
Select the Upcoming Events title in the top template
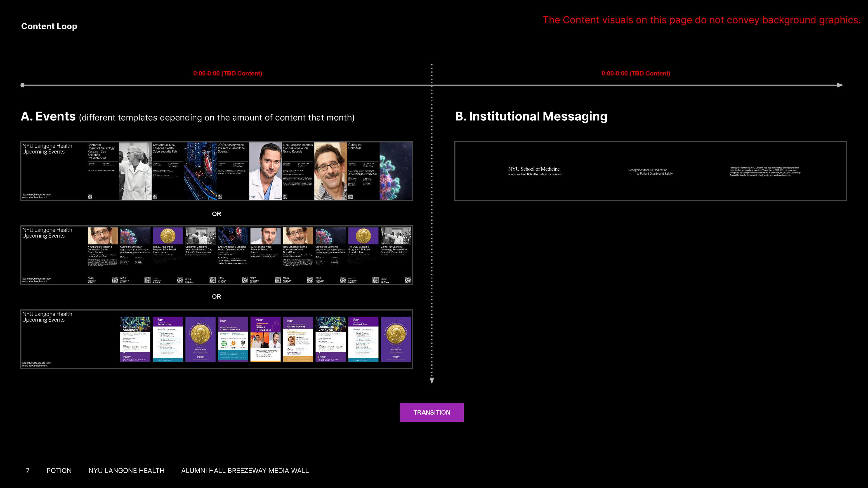tap(47, 149)
